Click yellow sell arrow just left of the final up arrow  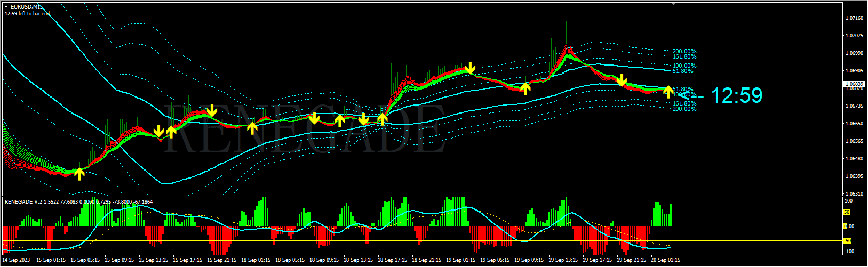[622, 80]
